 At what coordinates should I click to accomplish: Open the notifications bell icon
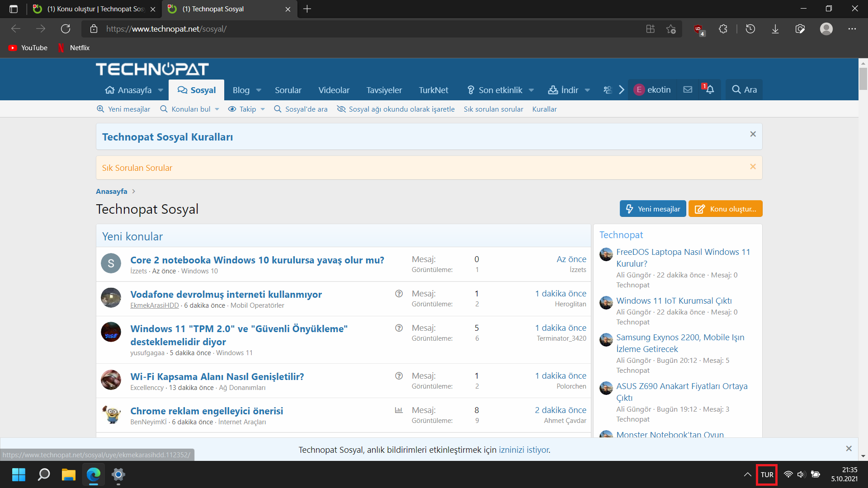pos(710,89)
